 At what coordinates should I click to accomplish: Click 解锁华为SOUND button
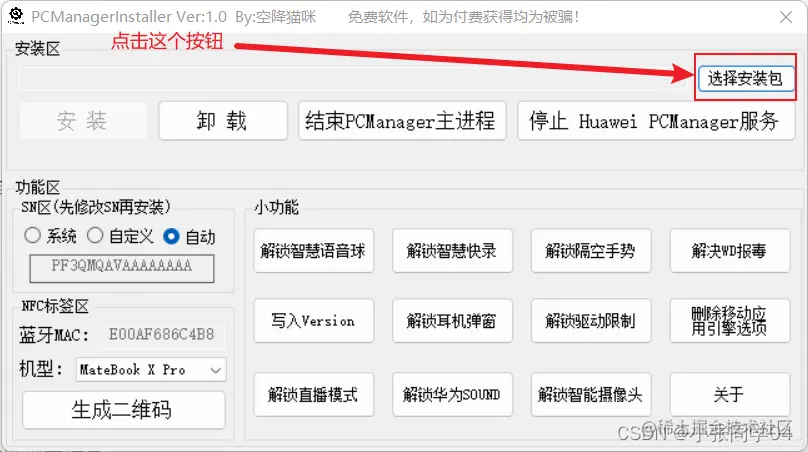(452, 394)
